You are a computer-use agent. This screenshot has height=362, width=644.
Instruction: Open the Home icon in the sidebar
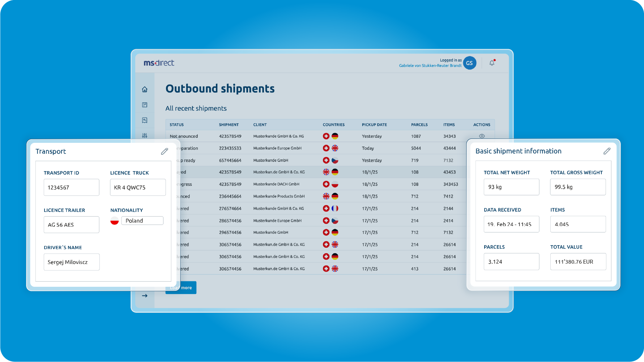pos(145,89)
